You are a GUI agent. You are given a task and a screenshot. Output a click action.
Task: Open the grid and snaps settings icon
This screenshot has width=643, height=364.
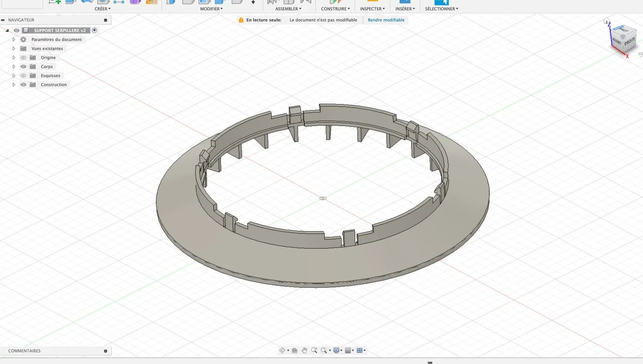point(348,350)
